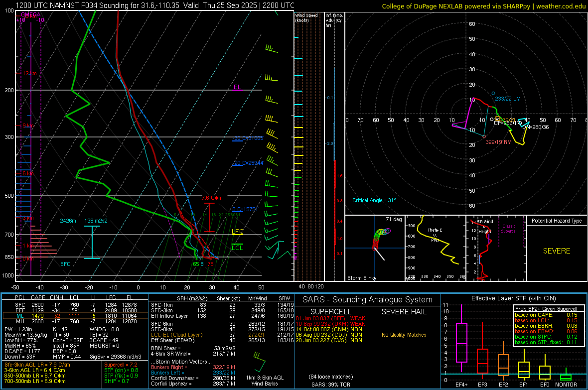Click the Corfidi Downshear = 280/36 kt line
588x390 pixels.
click(x=193, y=378)
